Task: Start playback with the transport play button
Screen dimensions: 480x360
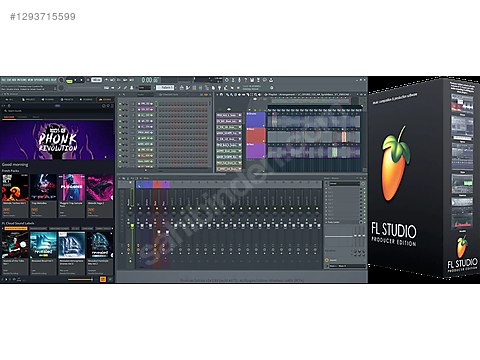Action: click(76, 80)
